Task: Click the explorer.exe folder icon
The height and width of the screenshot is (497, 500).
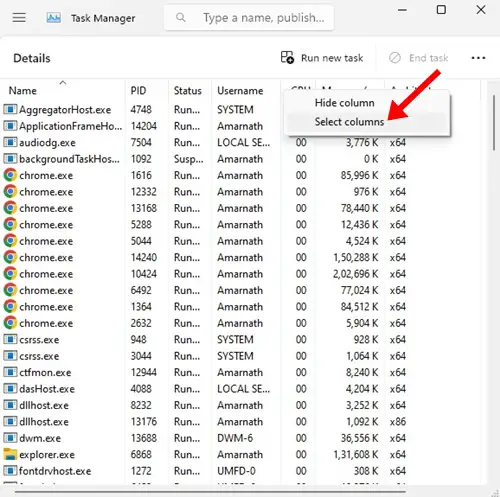Action: coord(10,454)
